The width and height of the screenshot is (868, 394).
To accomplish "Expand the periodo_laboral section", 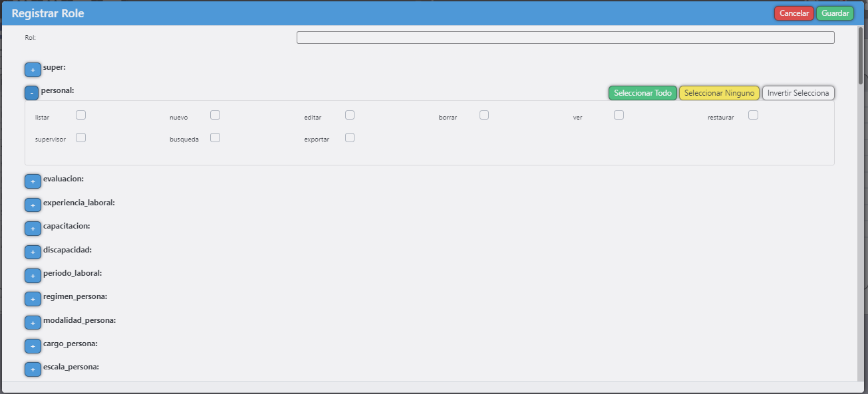I will click(33, 276).
